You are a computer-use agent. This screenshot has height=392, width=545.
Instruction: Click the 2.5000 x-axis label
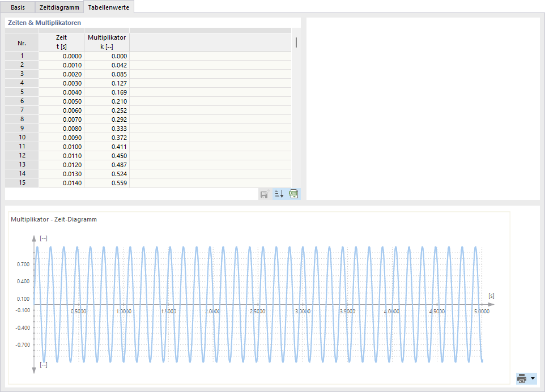(x=258, y=311)
